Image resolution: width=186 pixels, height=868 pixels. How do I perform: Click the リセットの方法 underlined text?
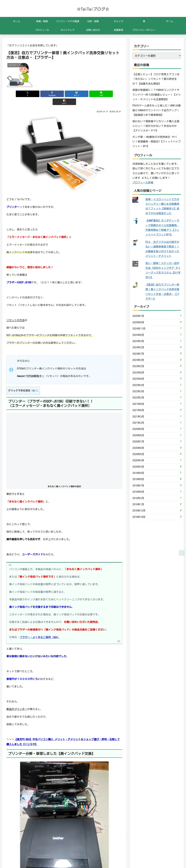point(15,320)
